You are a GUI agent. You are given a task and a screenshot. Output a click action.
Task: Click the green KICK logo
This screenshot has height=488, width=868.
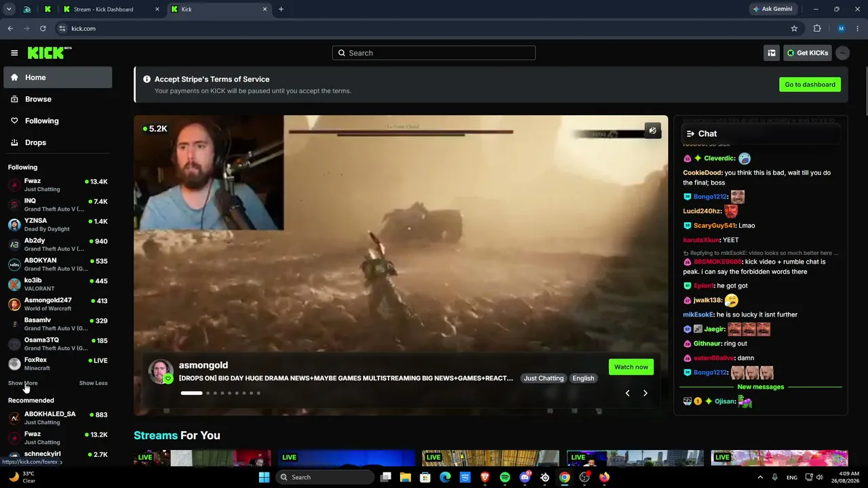pos(50,53)
